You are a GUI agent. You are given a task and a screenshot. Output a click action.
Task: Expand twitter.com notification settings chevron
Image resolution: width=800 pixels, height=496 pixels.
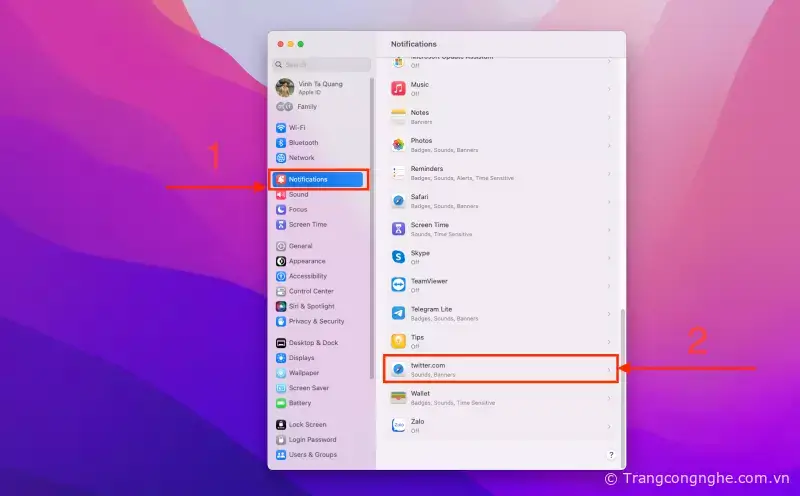(x=609, y=370)
